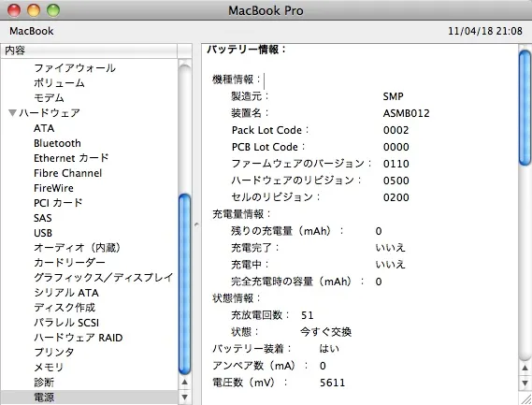Click the 充放電回数 value 51
The image size is (532, 405).
308,315
